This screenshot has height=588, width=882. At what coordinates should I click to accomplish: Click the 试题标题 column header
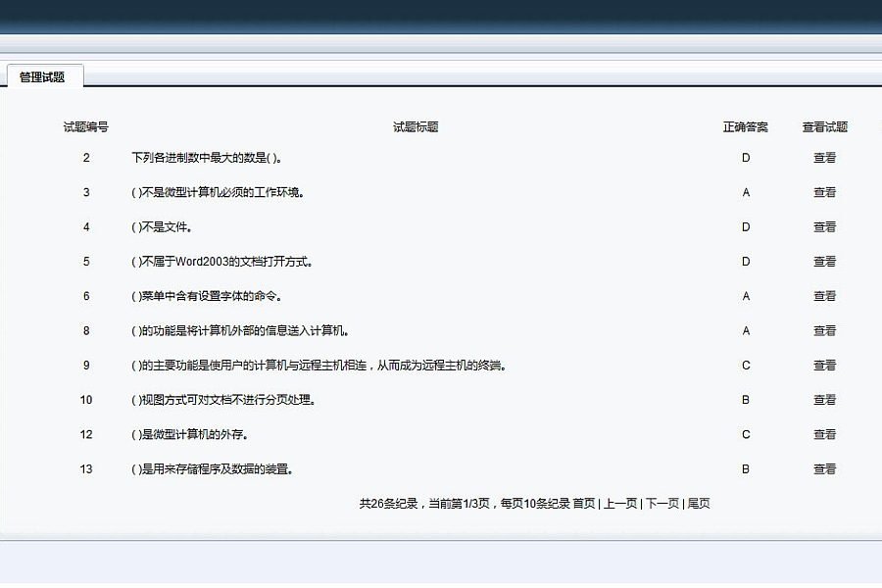[x=416, y=127]
